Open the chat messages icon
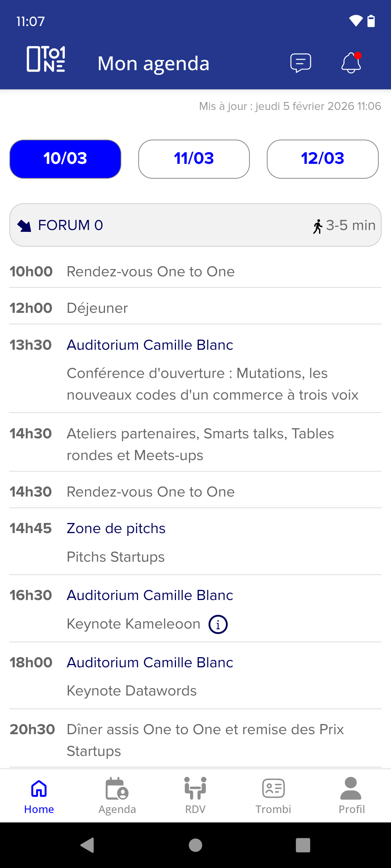Viewport: 391px width, 868px height. point(300,63)
